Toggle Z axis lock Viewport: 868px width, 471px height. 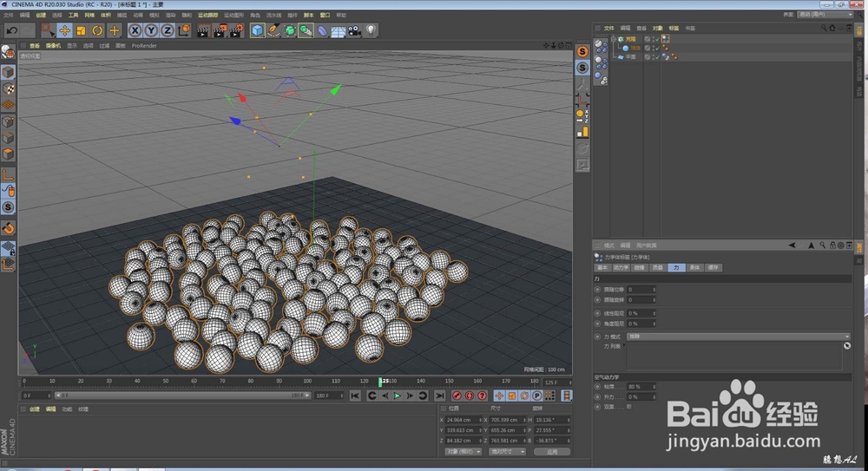pos(168,30)
